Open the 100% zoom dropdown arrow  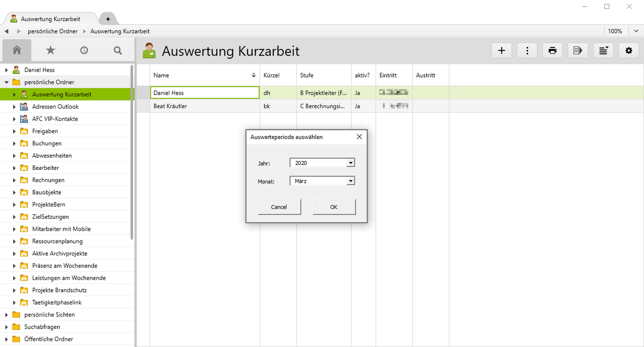pos(636,31)
